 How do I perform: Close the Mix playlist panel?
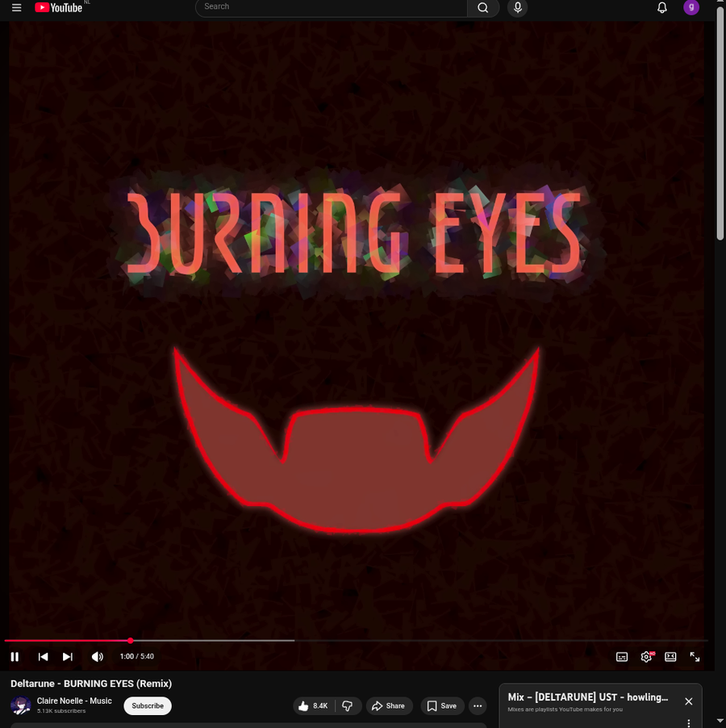pos(688,701)
